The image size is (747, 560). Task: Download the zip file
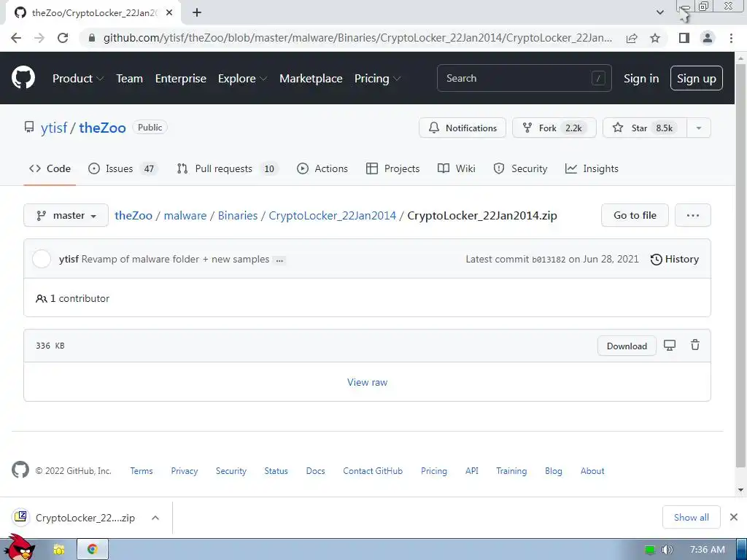(627, 346)
